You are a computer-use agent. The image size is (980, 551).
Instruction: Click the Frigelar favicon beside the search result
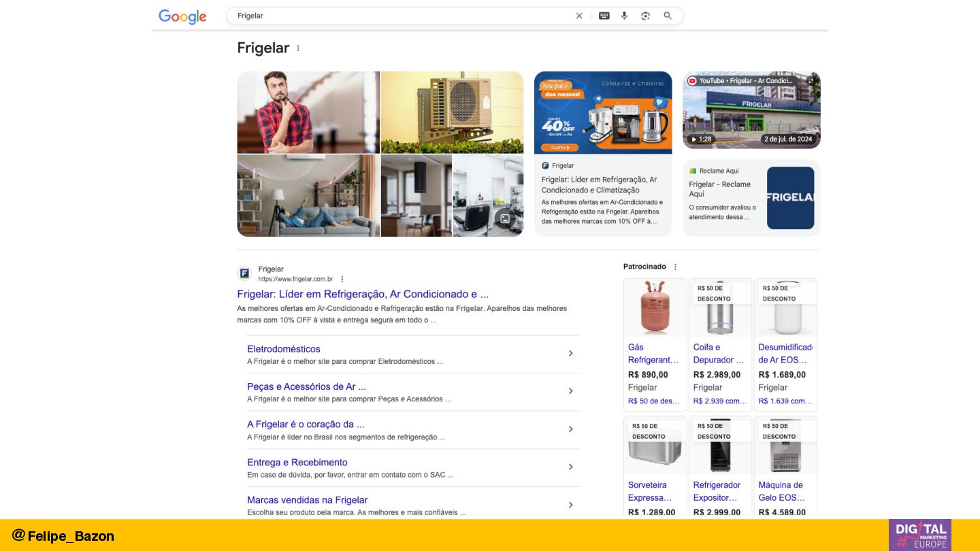click(244, 273)
